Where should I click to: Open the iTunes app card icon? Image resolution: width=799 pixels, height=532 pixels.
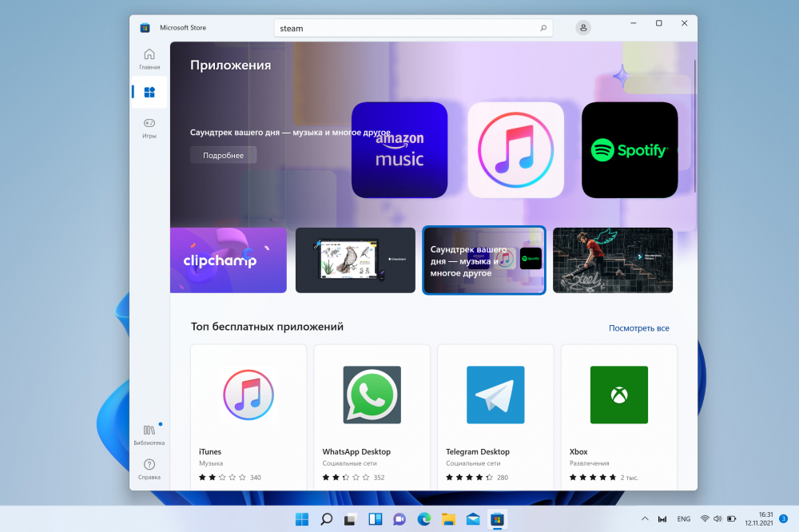pyautogui.click(x=248, y=395)
